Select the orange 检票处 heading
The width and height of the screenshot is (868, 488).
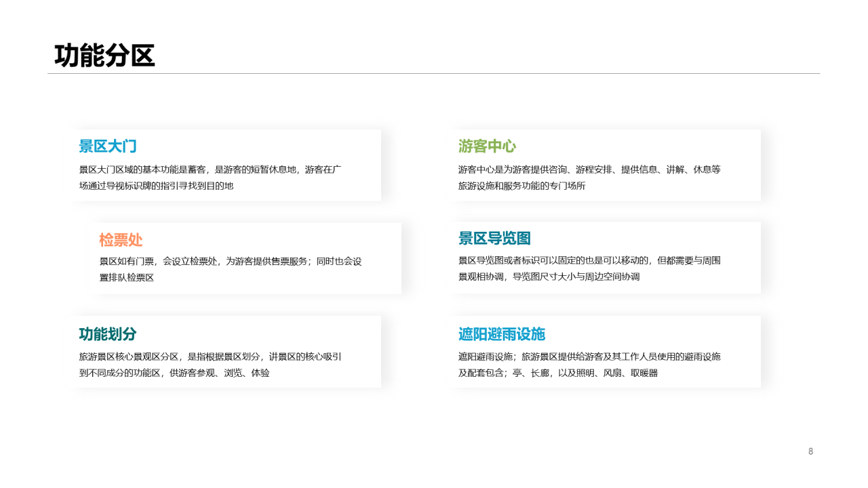tap(121, 240)
